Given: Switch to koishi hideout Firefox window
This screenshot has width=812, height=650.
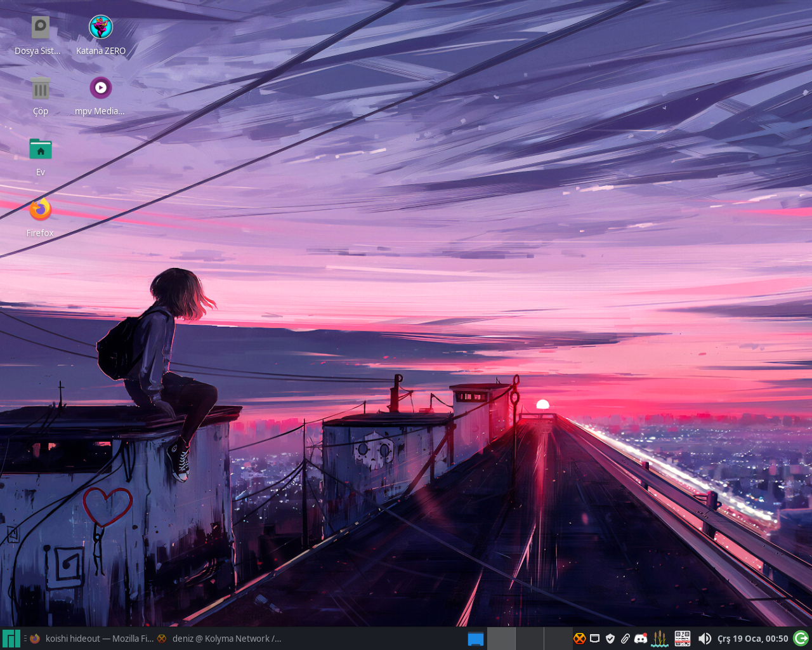Looking at the screenshot, I should tap(91, 639).
